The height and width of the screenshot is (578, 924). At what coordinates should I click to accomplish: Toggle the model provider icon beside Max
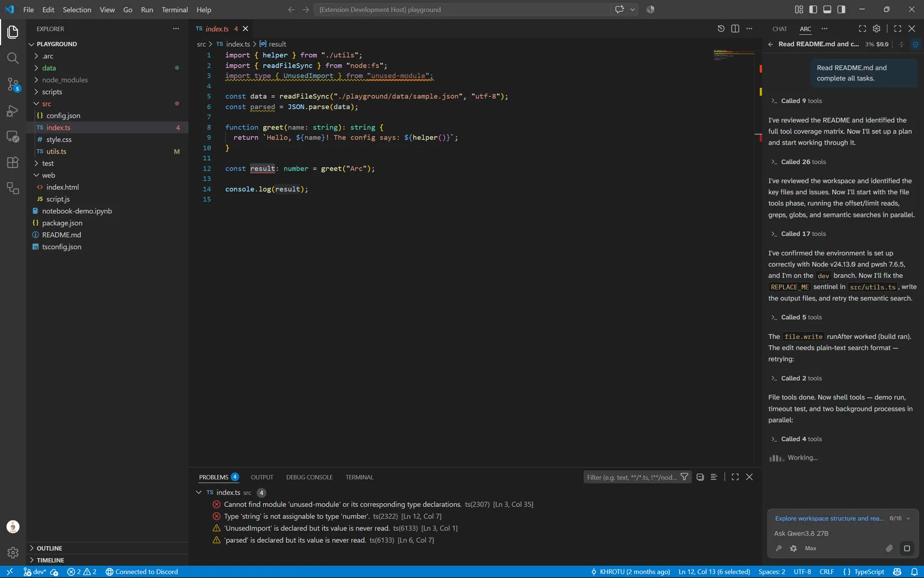(793, 548)
